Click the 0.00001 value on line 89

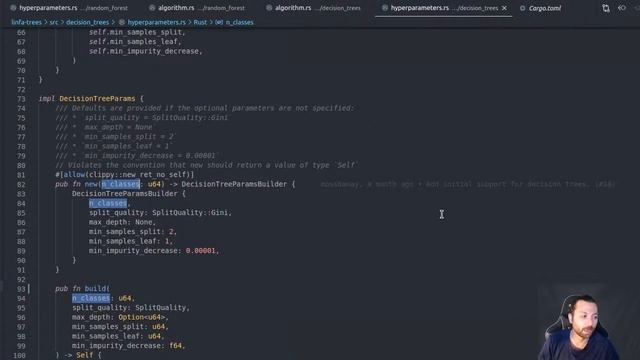[x=200, y=251]
